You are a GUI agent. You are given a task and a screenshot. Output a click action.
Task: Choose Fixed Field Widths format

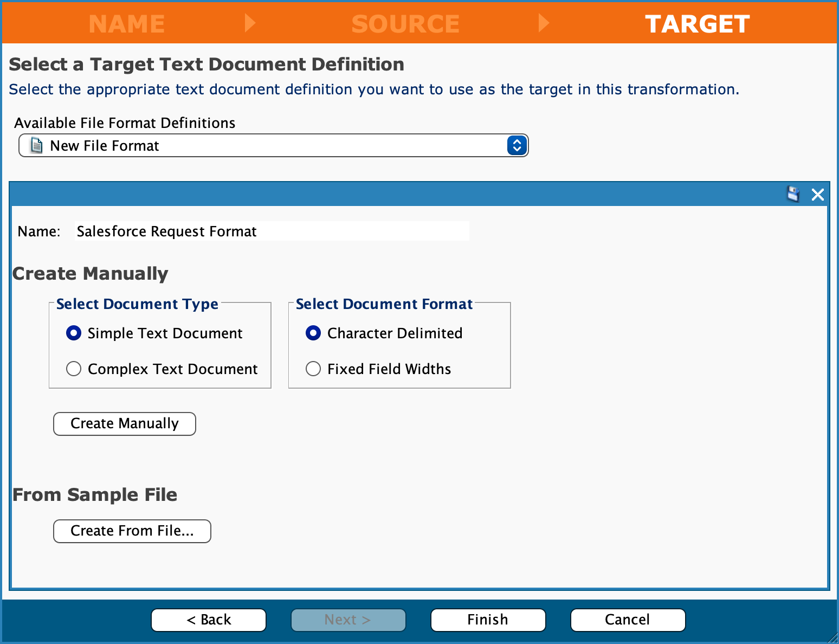tap(313, 369)
